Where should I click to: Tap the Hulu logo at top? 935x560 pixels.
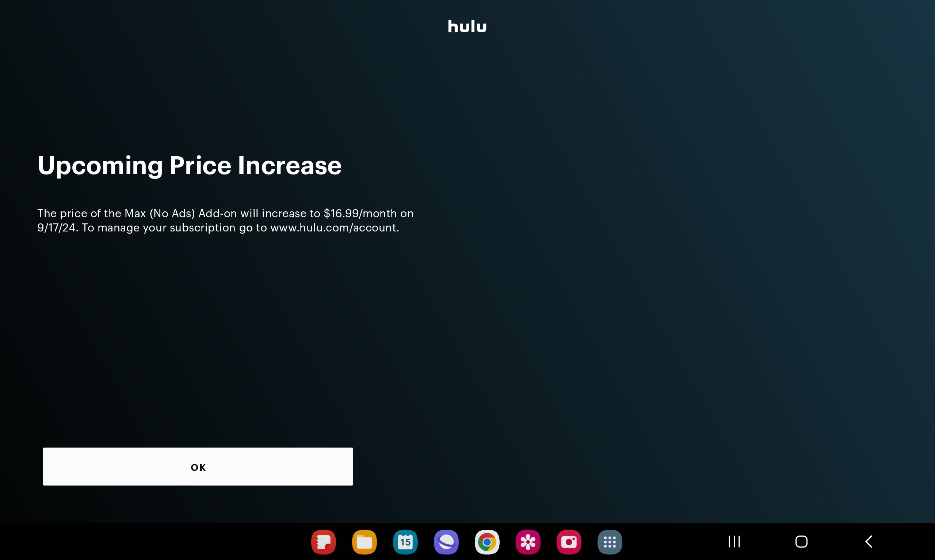(467, 26)
